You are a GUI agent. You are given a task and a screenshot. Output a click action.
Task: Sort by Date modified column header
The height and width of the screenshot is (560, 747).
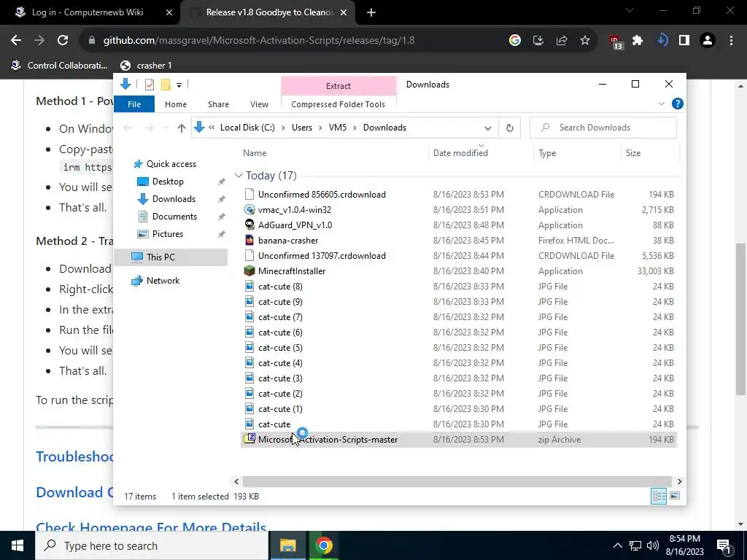460,153
